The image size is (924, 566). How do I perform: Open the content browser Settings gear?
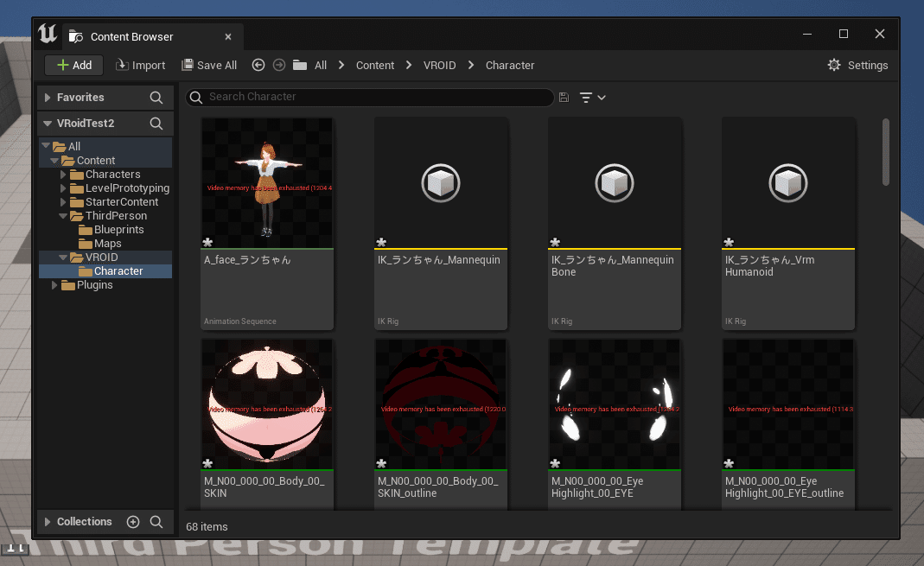tap(833, 65)
